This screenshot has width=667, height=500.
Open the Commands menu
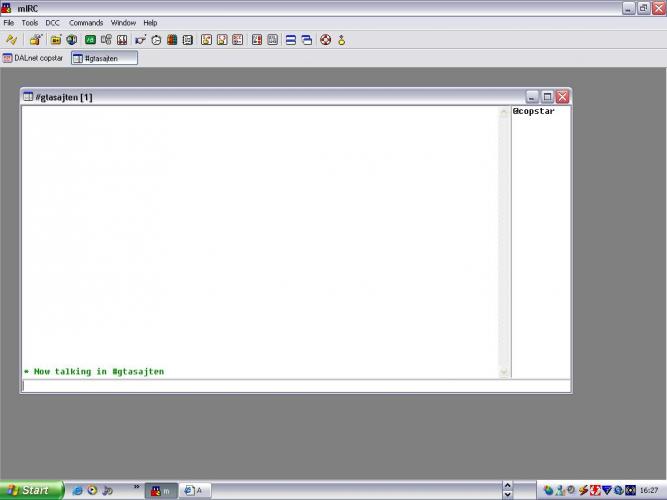click(x=86, y=22)
